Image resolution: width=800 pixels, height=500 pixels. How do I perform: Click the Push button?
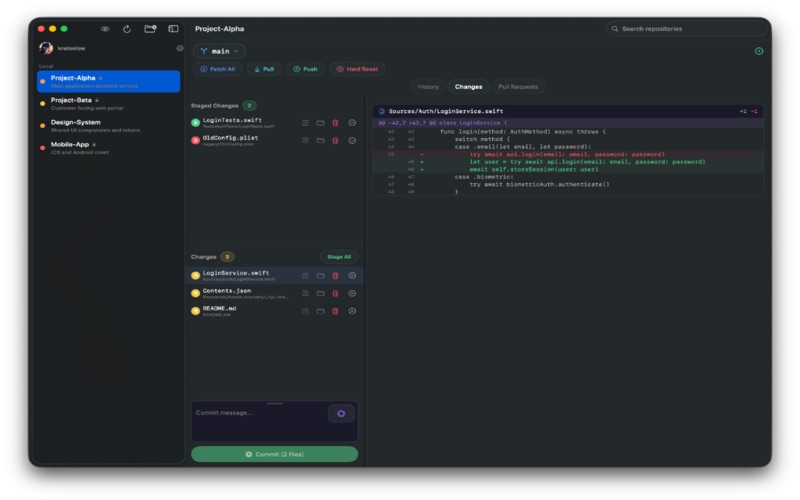click(305, 69)
